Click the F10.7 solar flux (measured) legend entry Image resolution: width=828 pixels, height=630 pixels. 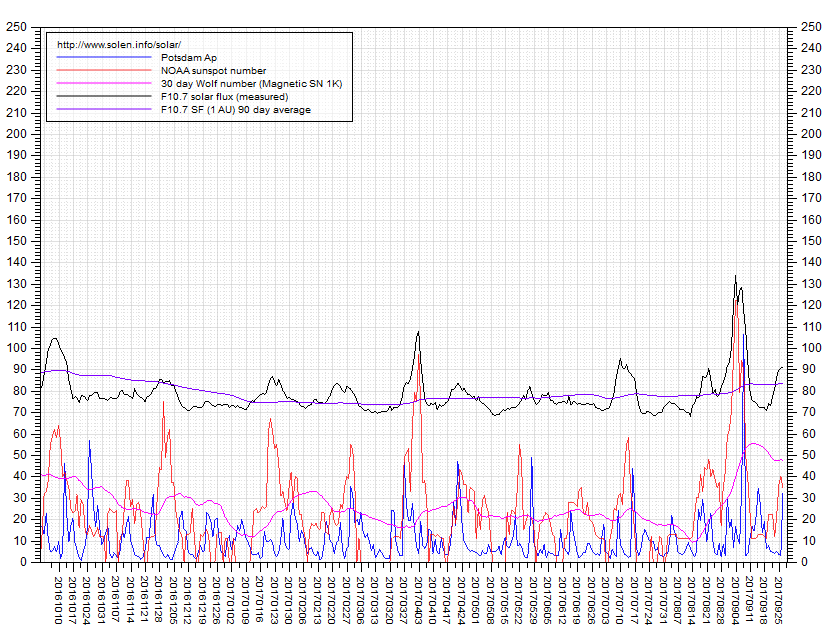coord(224,97)
